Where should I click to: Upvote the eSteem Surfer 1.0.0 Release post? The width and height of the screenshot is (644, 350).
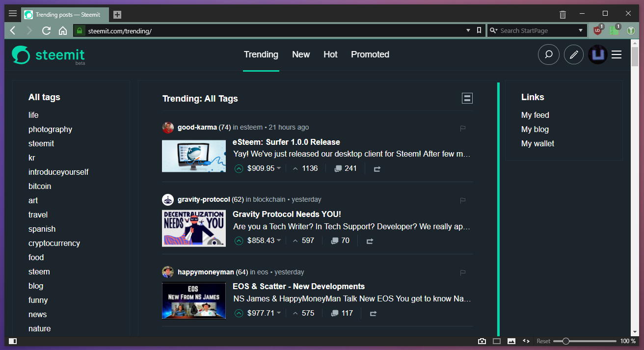(x=239, y=168)
